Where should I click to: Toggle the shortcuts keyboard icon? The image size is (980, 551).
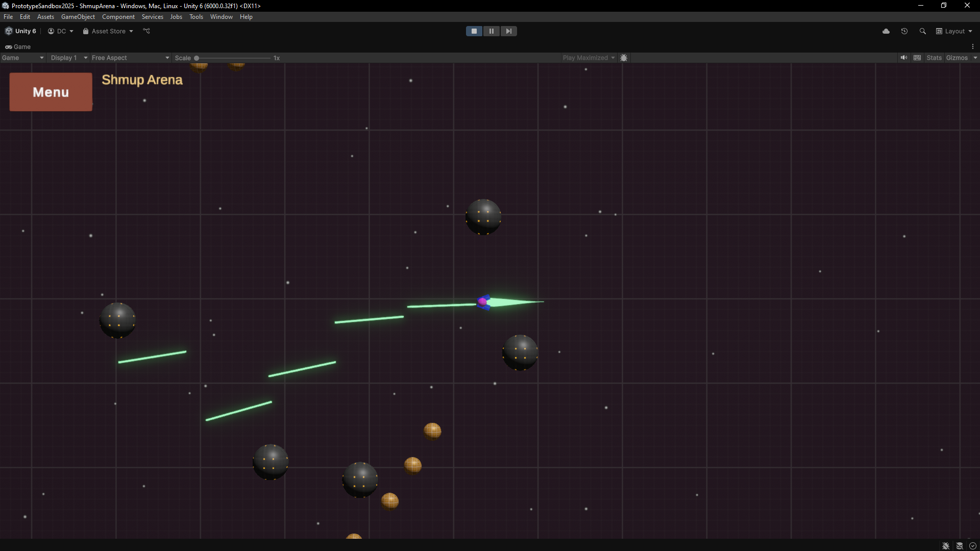pyautogui.click(x=917, y=58)
